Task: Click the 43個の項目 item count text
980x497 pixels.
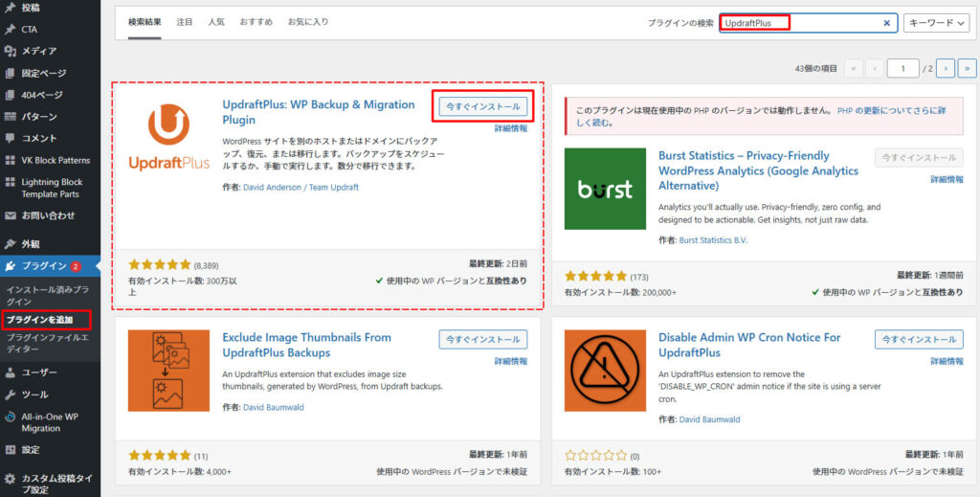Action: (x=816, y=69)
